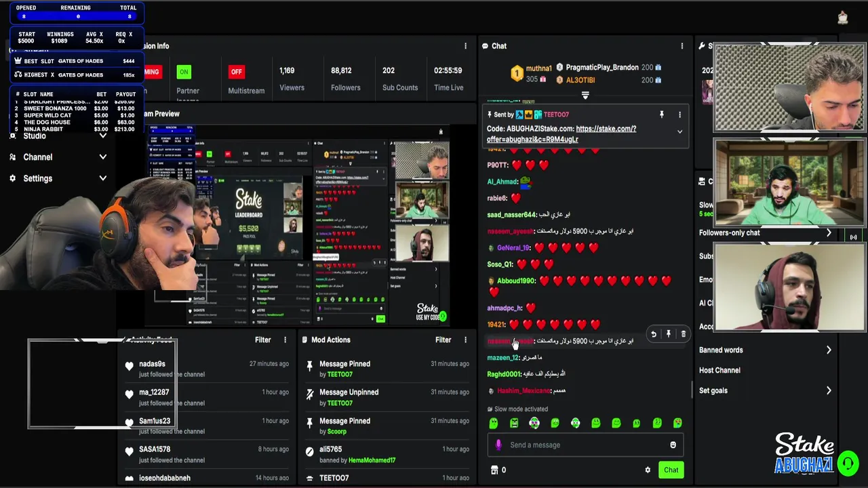Insert the sixth green smiling emote
Screen dimensions: 868x488
point(595,423)
